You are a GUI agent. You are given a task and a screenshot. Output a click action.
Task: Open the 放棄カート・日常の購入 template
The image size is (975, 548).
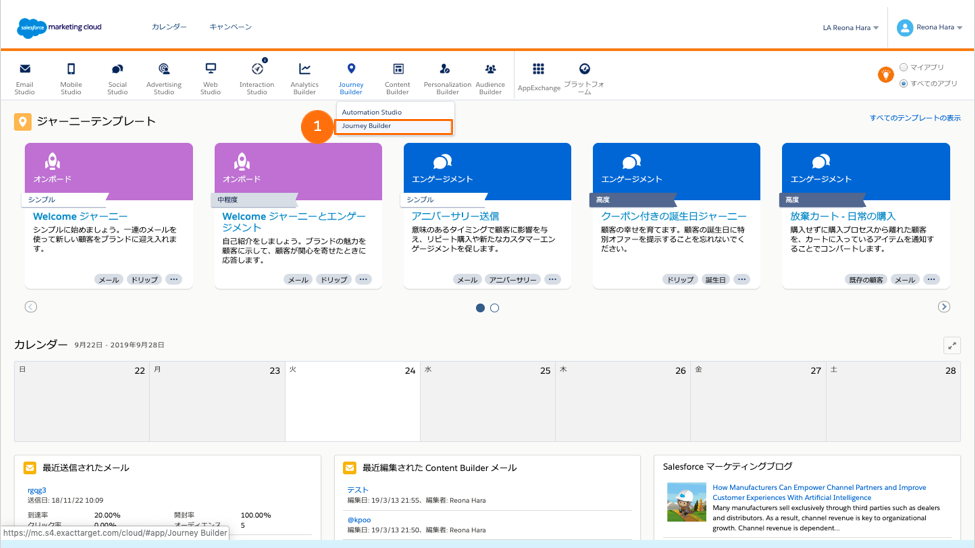(843, 216)
